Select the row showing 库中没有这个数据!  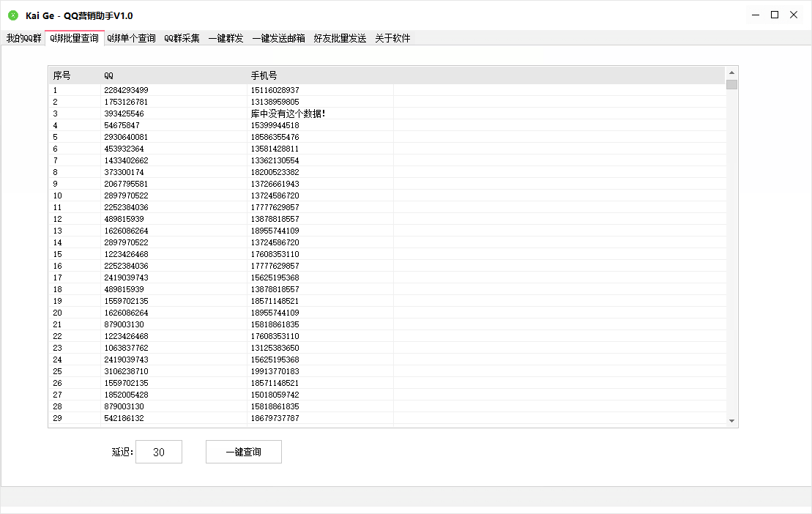pyautogui.click(x=287, y=113)
